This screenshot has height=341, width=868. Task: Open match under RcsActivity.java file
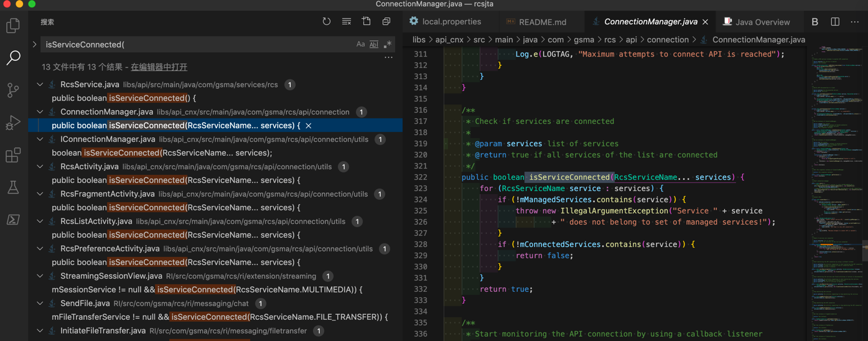coord(176,180)
